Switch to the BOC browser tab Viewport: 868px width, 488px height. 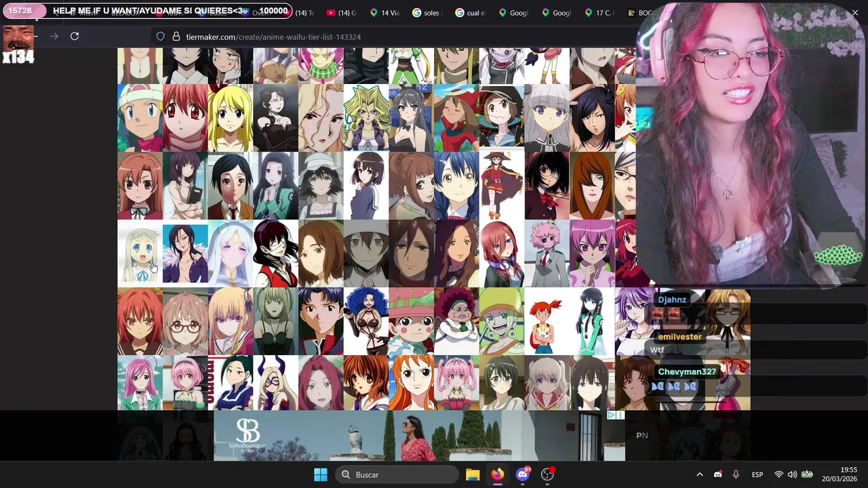639,12
